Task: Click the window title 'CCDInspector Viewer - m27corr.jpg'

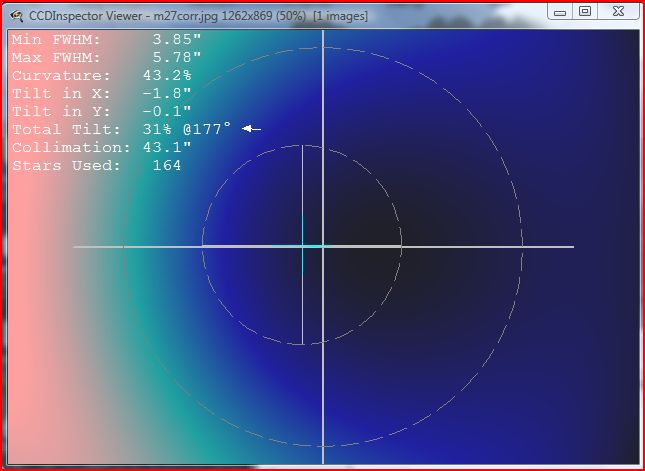Action: 125,16
